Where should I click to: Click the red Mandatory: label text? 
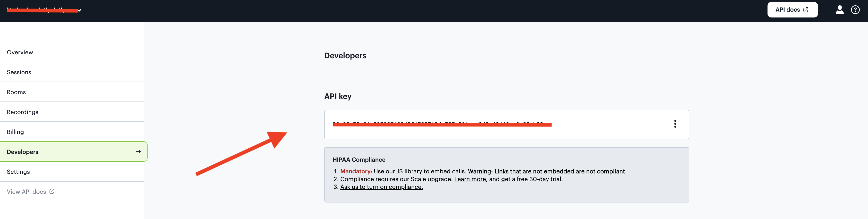pyautogui.click(x=356, y=171)
